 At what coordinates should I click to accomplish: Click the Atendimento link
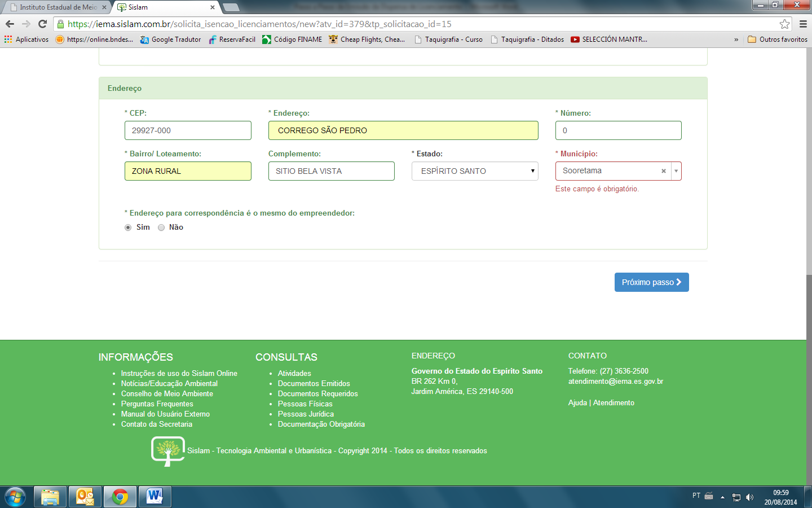coord(614,402)
